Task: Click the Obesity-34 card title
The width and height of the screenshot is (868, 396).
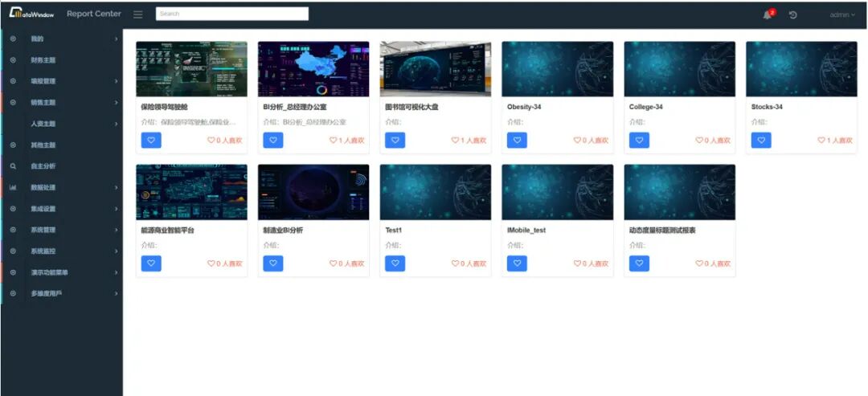Action: coord(524,107)
